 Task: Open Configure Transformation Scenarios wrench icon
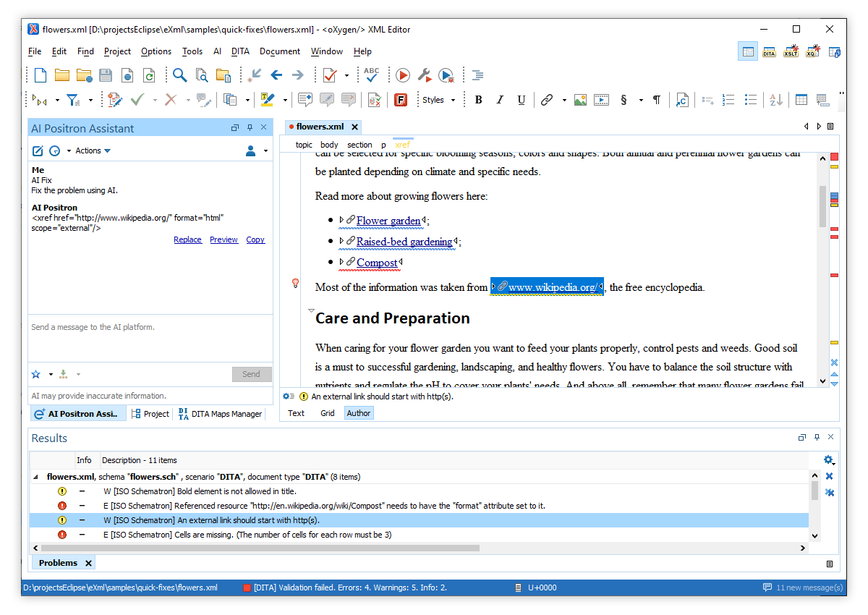point(425,75)
